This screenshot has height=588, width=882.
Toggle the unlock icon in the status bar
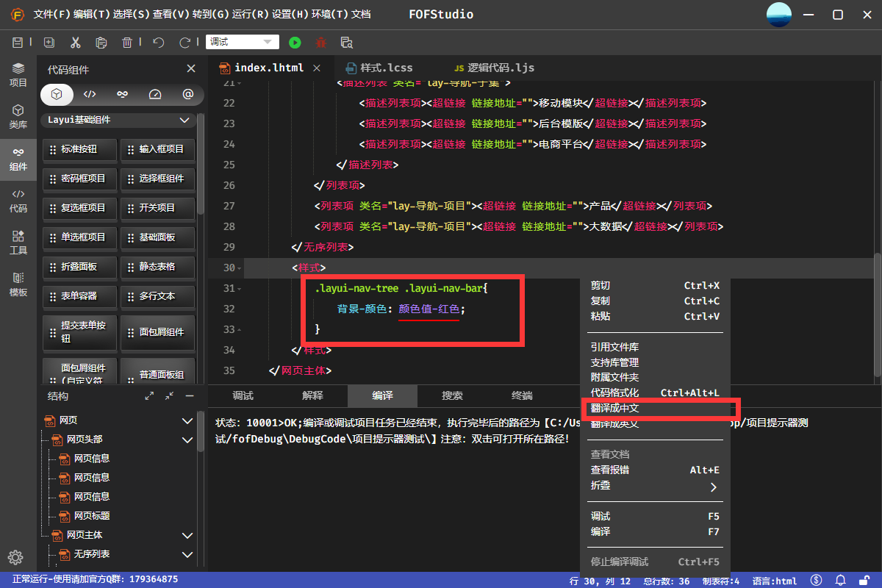click(x=865, y=580)
